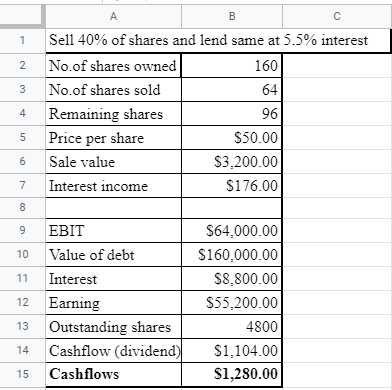Select the Sale value $3,200.00 cell
Screen dimensions: 392x390
tap(232, 162)
